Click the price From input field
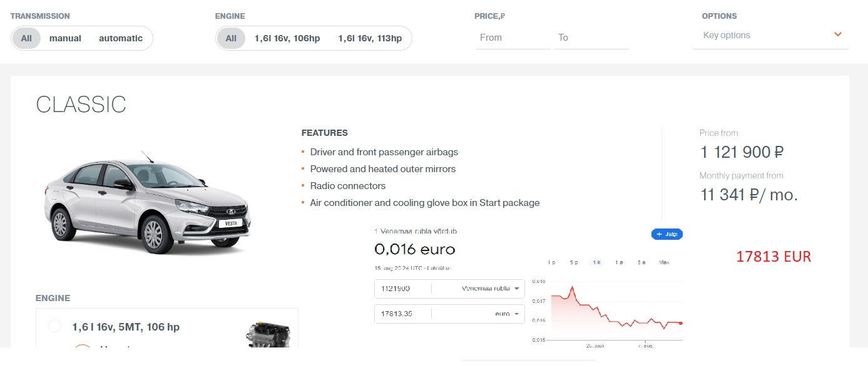The image size is (868, 365). tap(513, 38)
